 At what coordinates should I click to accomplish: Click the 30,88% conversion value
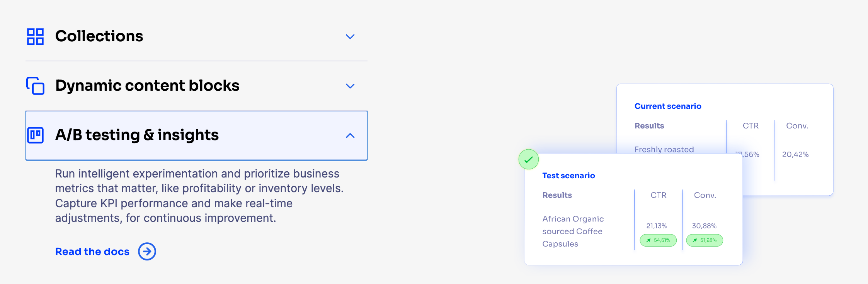tap(704, 226)
